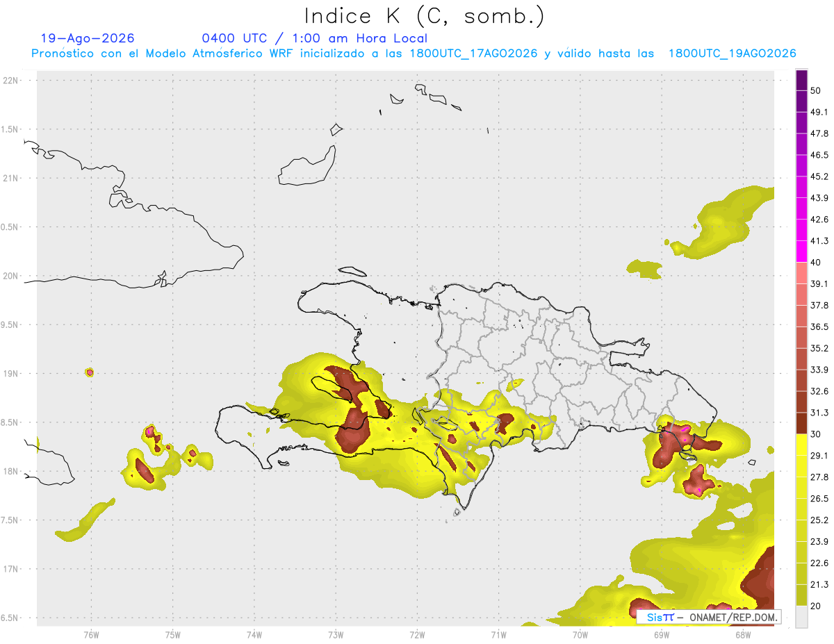The width and height of the screenshot is (834, 644).
Task: Click legend value "25.2"
Action: [x=819, y=520]
